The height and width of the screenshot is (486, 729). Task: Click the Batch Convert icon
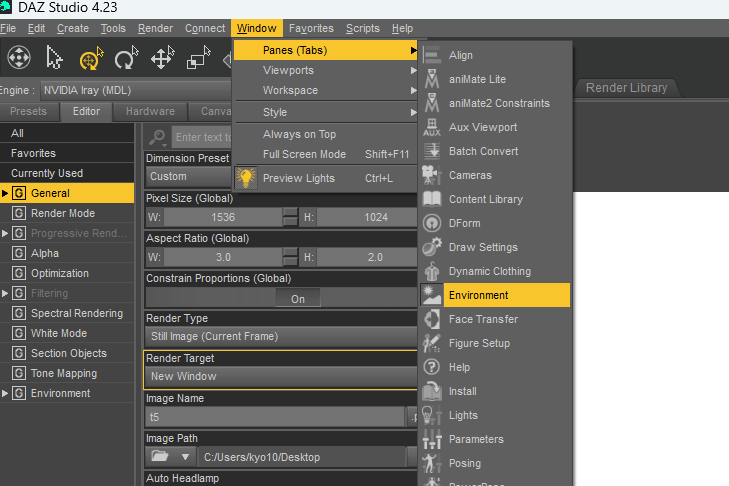pos(432,151)
